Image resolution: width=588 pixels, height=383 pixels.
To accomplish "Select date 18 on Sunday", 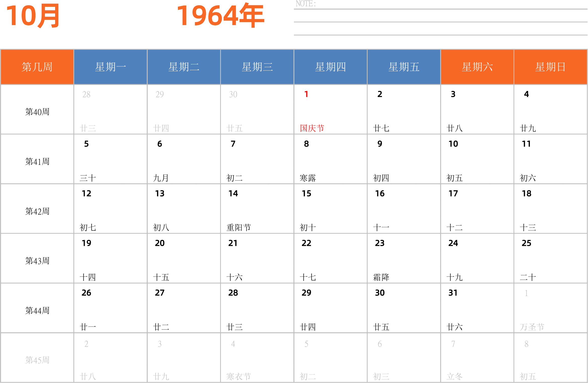I will (526, 194).
